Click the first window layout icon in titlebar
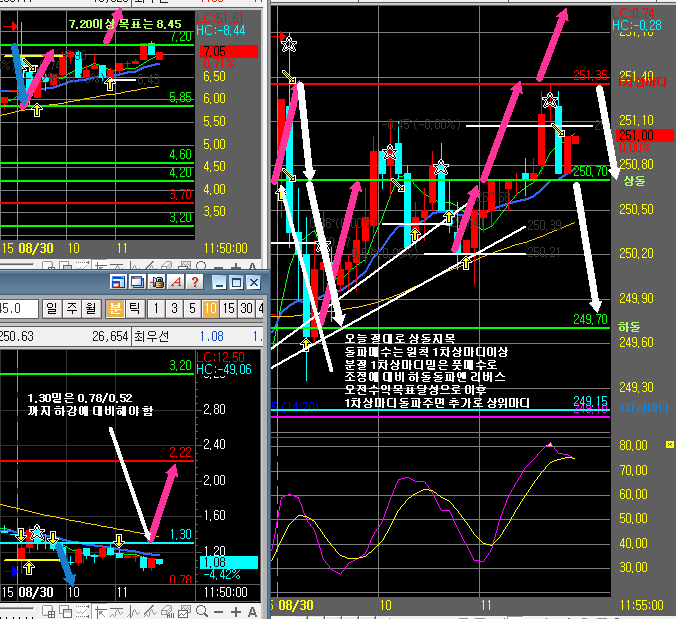The image size is (676, 619). point(118,284)
